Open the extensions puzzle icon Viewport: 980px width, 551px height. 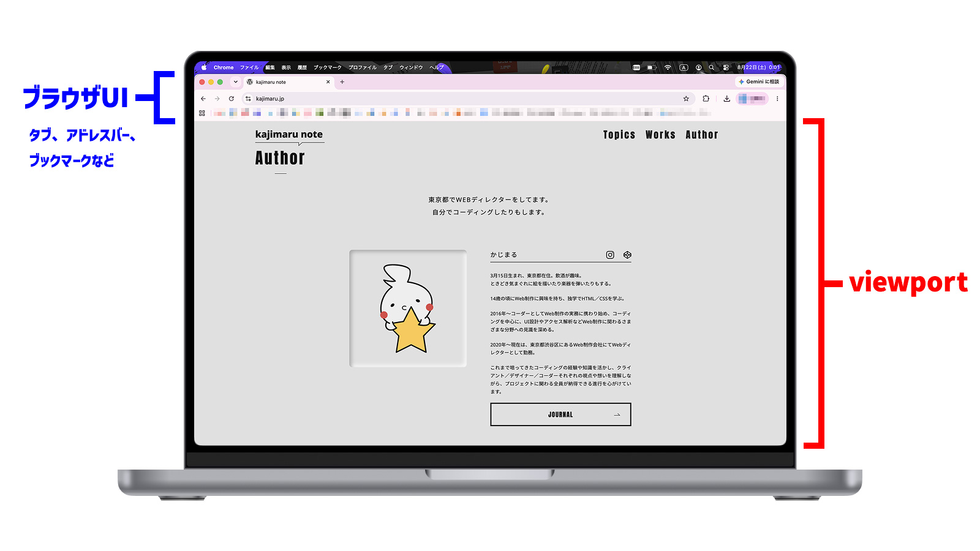[x=706, y=99]
